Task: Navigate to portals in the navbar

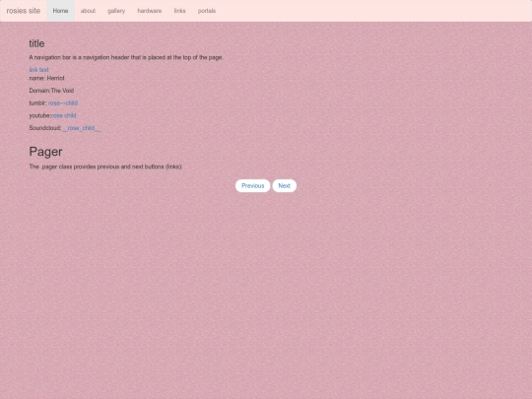Action: click(x=207, y=11)
